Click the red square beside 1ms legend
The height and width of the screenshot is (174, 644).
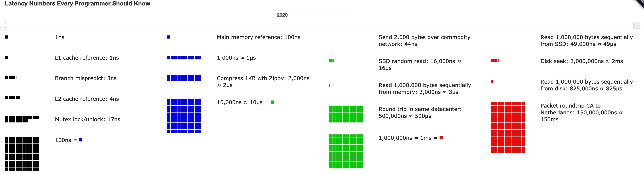[x=441, y=138]
